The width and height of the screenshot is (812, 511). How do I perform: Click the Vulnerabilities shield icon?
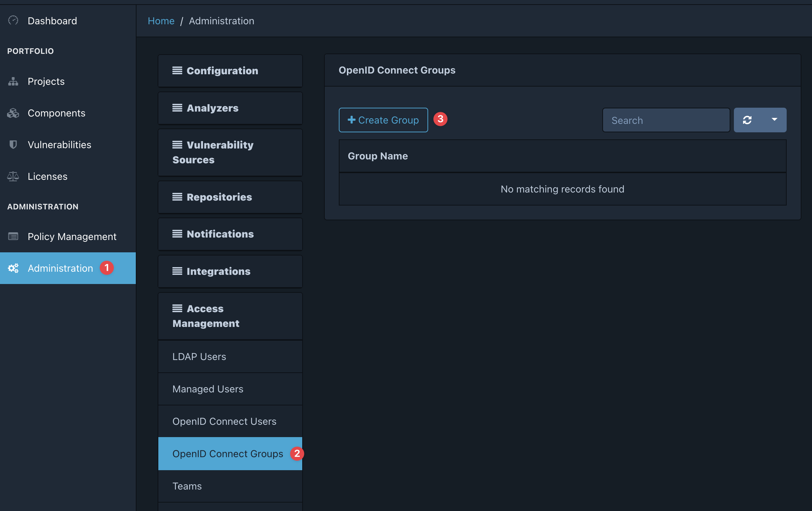(x=13, y=145)
